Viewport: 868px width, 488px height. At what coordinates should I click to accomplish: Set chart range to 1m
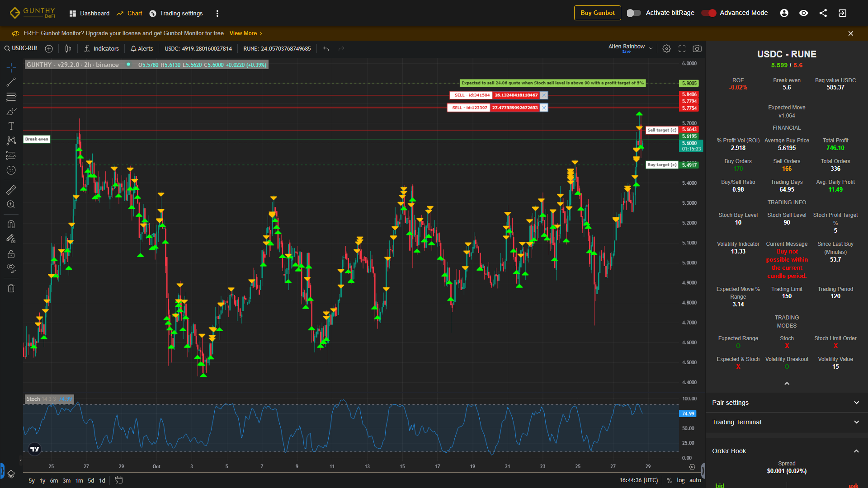pyautogui.click(x=79, y=481)
